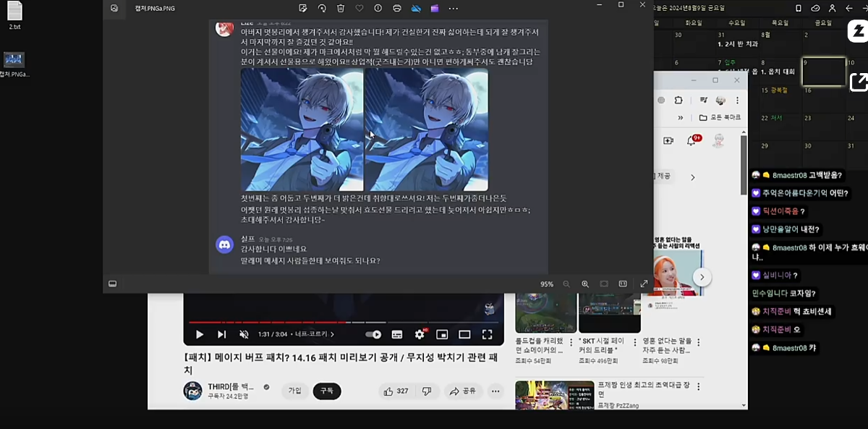
Task: Open the Photos 'see more' ellipsis menu
Action: point(454,9)
